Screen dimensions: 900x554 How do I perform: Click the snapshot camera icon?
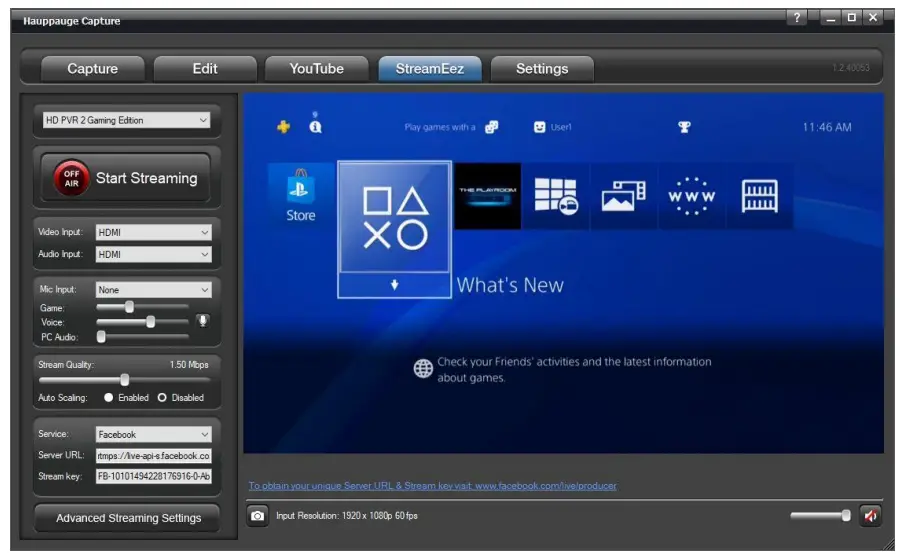[258, 516]
